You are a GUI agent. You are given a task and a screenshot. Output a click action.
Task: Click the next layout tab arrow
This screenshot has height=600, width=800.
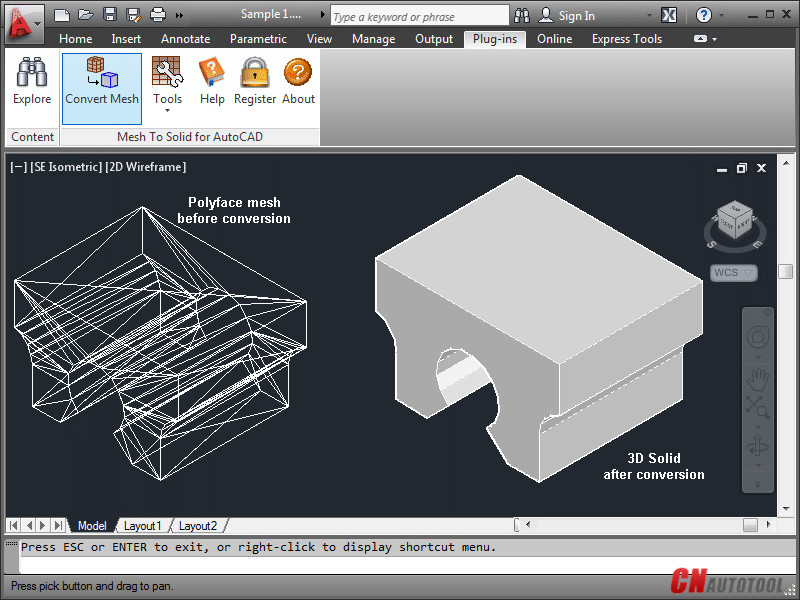[43, 525]
